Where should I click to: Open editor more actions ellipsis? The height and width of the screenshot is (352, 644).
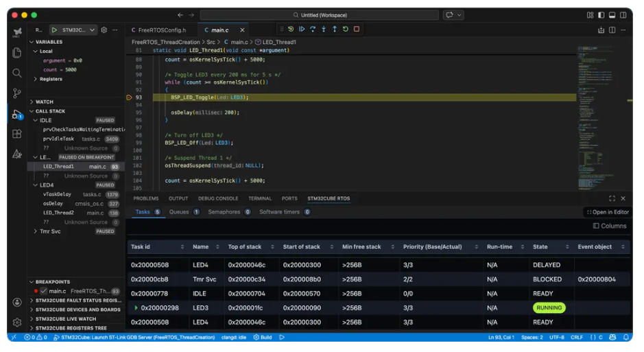point(623,30)
